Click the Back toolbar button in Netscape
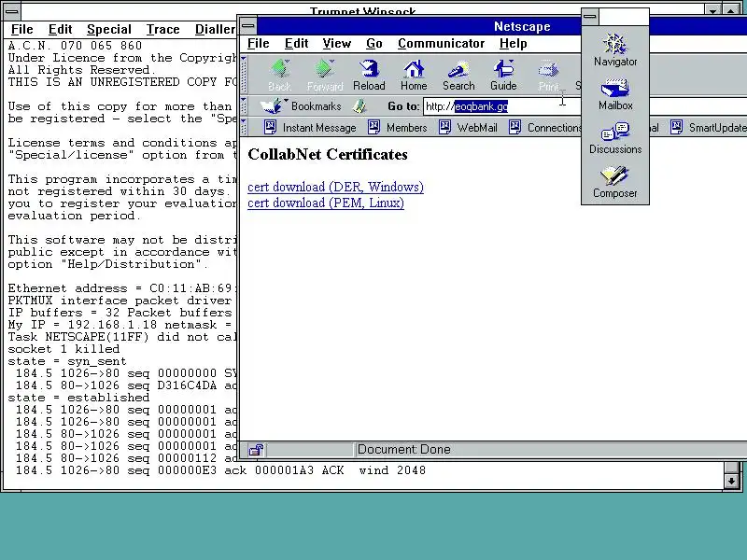 (279, 76)
